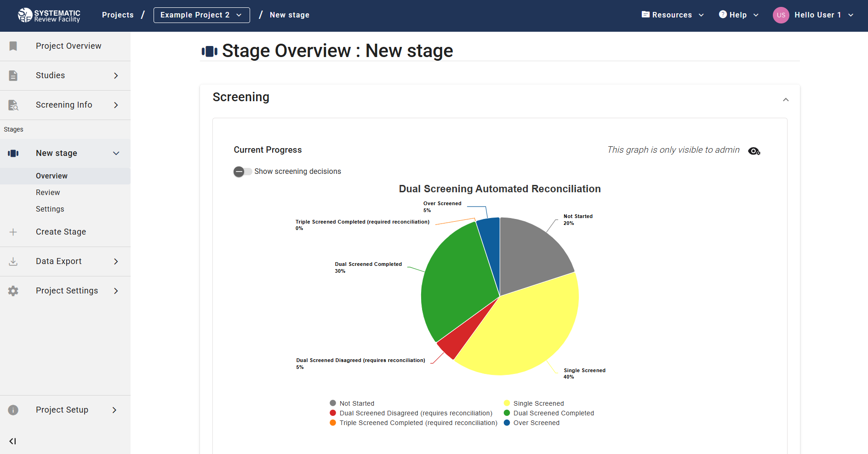Open the Help menu
The image size is (868, 454).
tap(738, 15)
